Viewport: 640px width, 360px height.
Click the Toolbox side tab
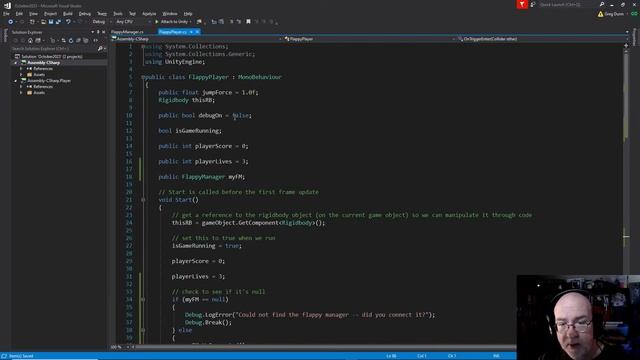[5, 35]
